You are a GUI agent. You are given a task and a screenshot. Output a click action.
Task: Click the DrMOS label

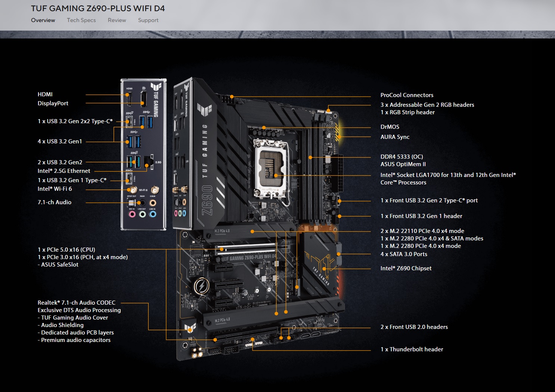[x=390, y=127]
